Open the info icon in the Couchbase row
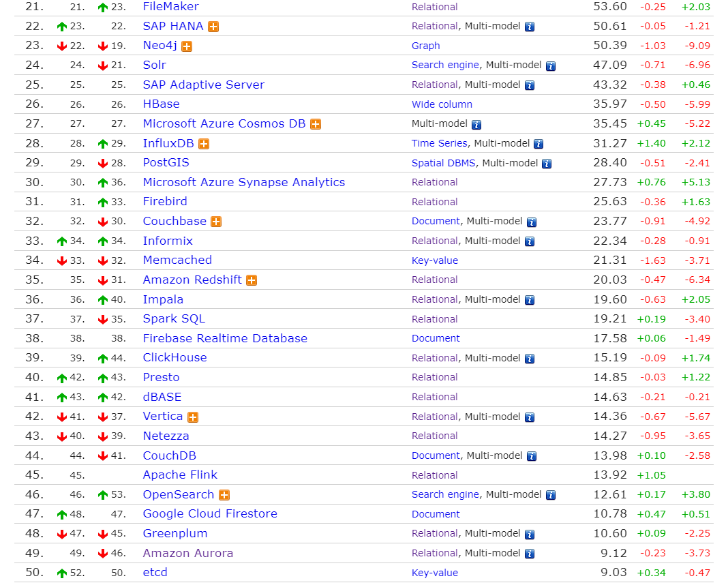 click(532, 222)
